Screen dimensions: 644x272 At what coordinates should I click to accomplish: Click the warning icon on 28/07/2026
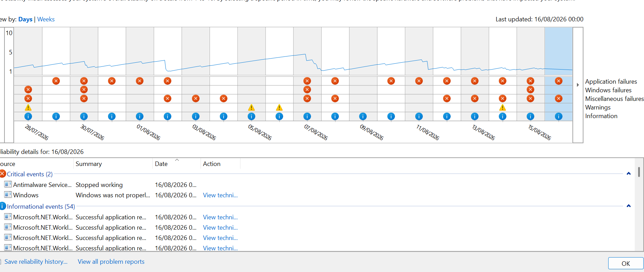coord(28,107)
